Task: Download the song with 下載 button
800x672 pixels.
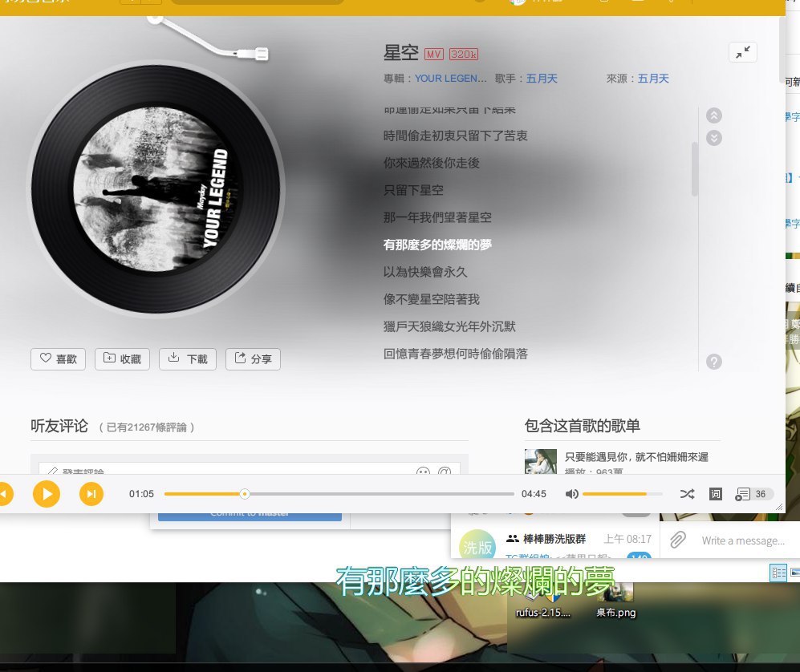Action: click(188, 359)
